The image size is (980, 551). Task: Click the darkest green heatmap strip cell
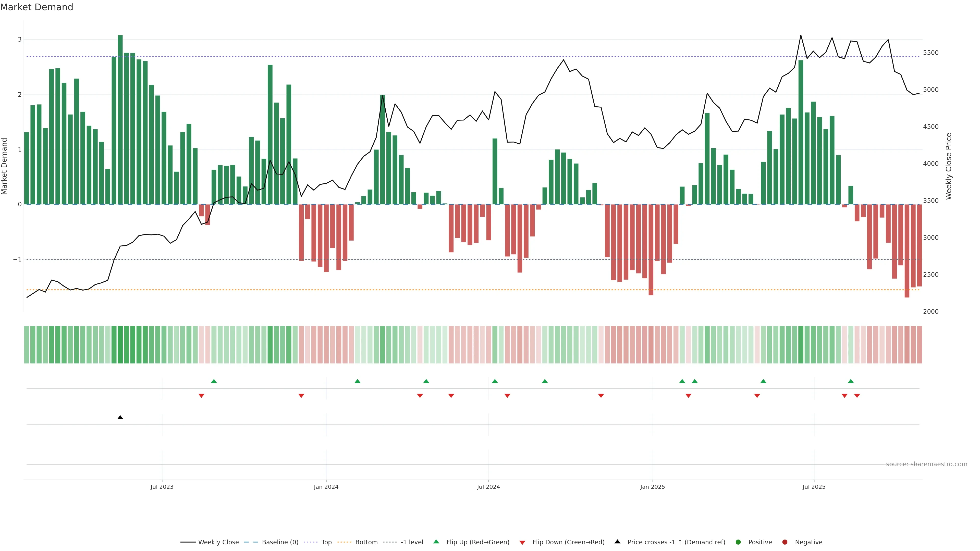pos(120,345)
